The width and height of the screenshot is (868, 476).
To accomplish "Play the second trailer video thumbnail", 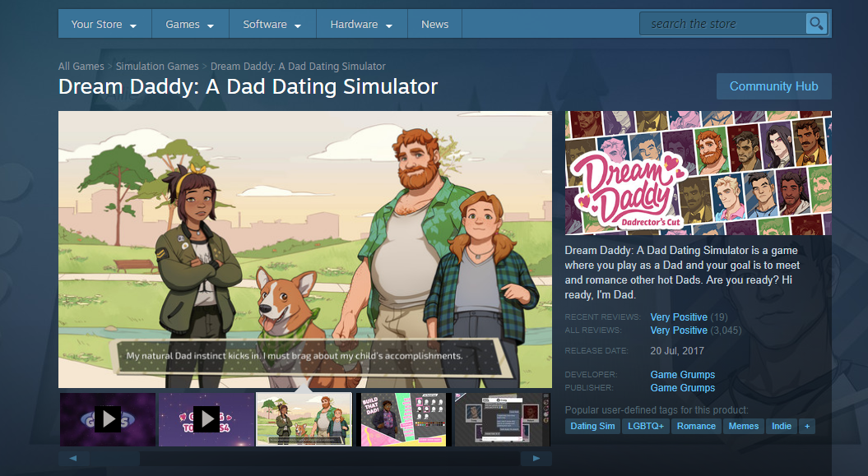I will pos(207,419).
